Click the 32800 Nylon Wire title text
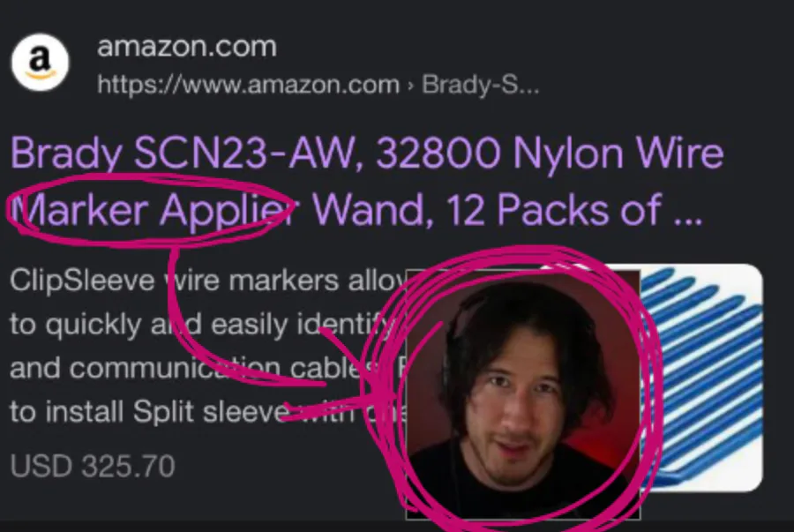 tap(550, 153)
